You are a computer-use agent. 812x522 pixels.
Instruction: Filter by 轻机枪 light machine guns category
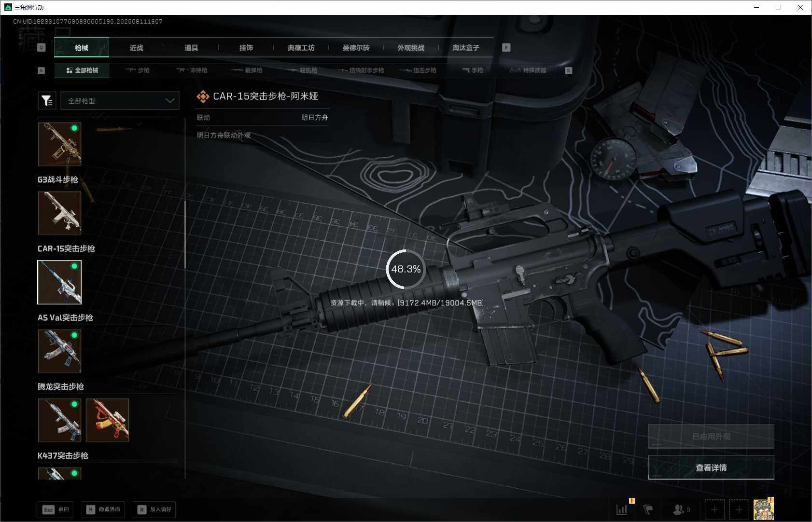click(x=302, y=70)
